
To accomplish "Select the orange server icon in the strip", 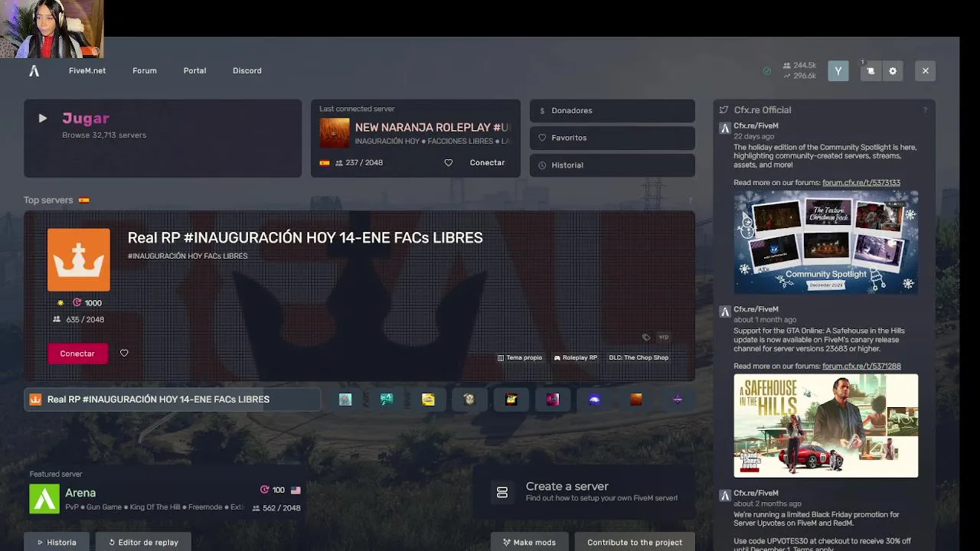I will [x=636, y=399].
